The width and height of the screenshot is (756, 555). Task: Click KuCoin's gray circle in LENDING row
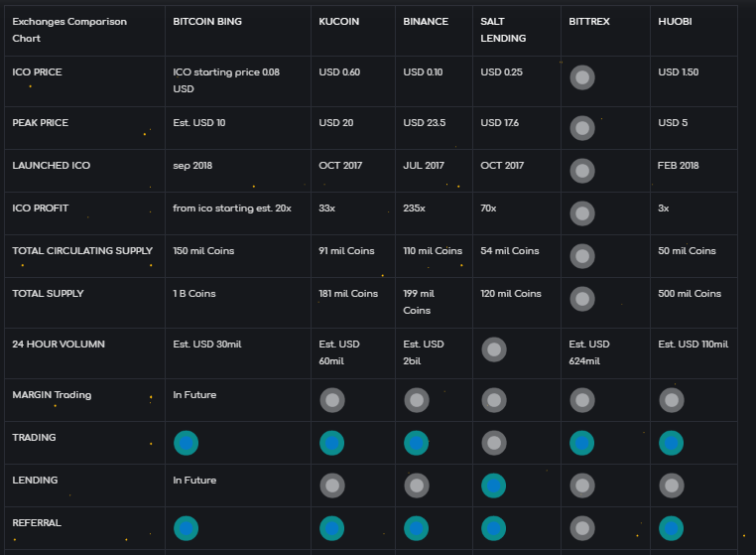click(331, 486)
